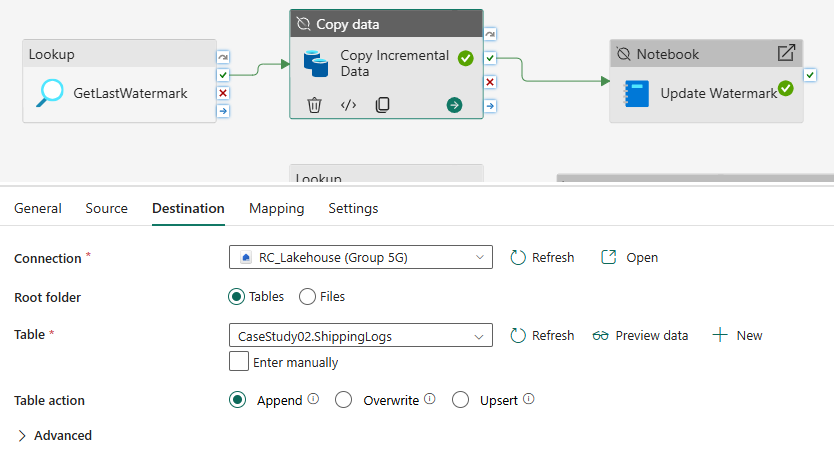The image size is (834, 450).
Task: Click info icon next to Overwrite
Action: 430,398
